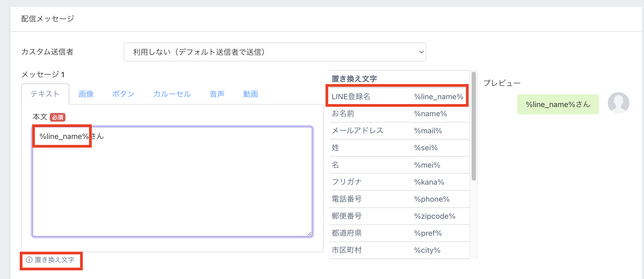Switch to the 画像 tab
The width and height of the screenshot is (644, 279).
[x=86, y=94]
